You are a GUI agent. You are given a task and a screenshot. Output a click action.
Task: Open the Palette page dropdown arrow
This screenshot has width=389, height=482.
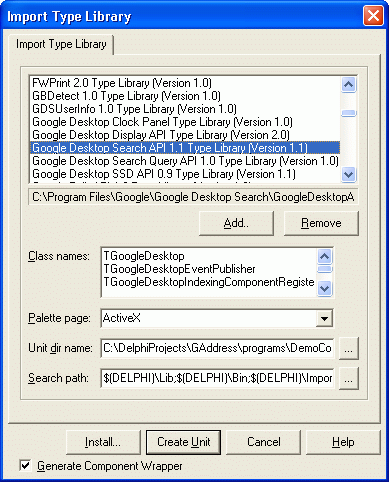[x=324, y=318]
